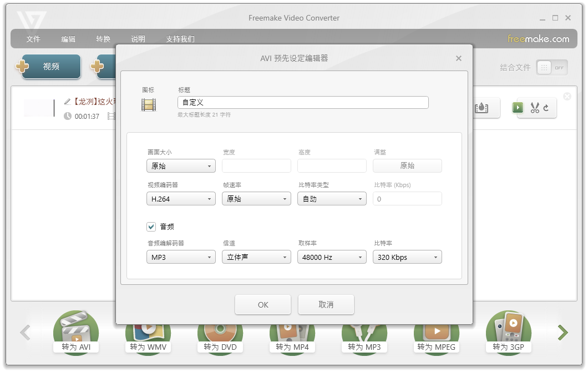
Task: Open the 转换 menu
Action: (103, 39)
